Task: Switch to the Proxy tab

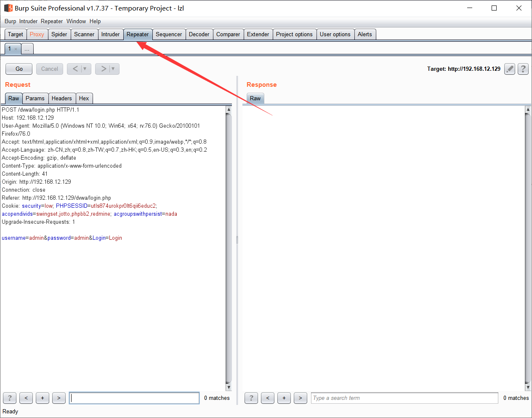Action: [x=37, y=34]
